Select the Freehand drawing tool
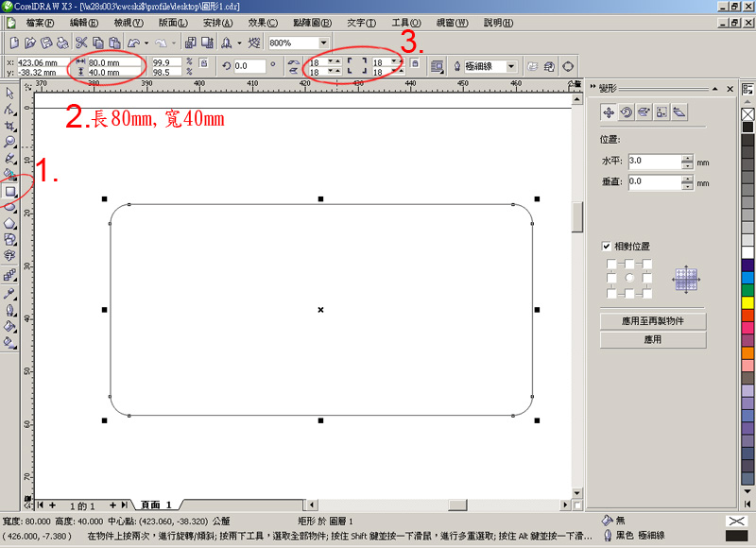This screenshot has height=548, width=756. coord(9,159)
